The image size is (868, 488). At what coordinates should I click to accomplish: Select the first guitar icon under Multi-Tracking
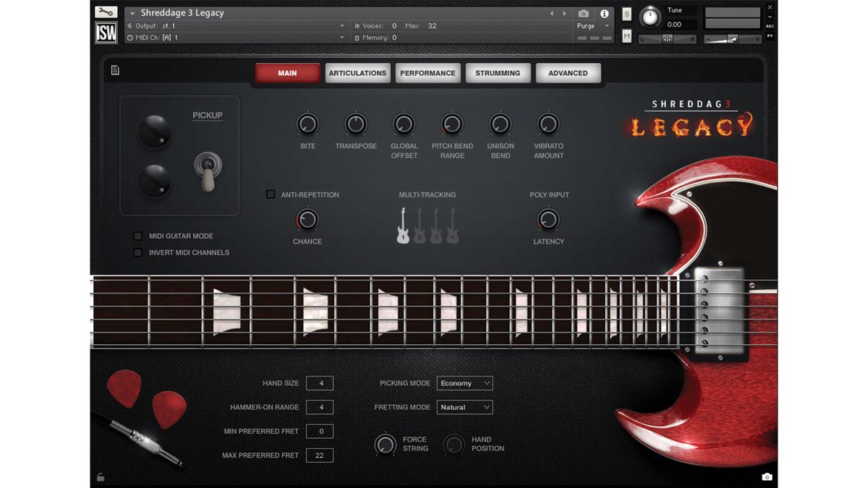point(401,228)
